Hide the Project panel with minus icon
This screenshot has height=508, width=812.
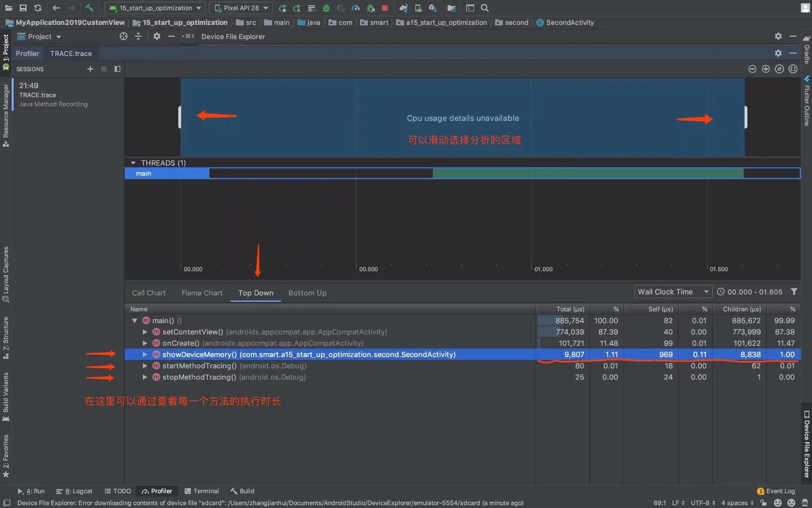pyautogui.click(x=172, y=36)
